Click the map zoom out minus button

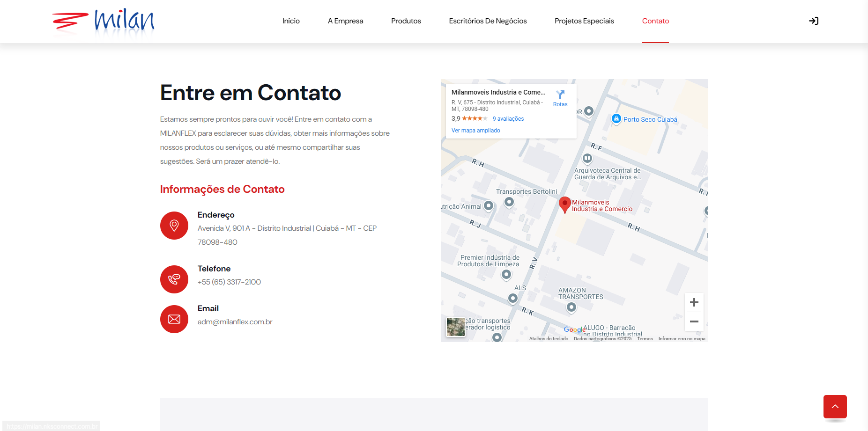click(694, 321)
